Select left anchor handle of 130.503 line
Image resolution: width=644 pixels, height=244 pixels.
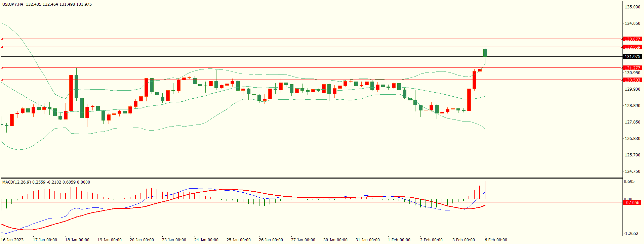point(2,80)
